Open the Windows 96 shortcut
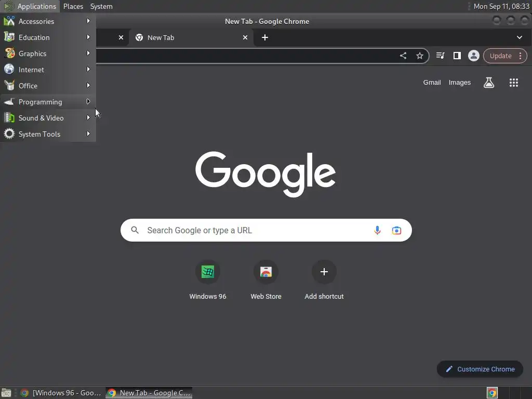Viewport: 532px width, 399px height. tap(208, 280)
